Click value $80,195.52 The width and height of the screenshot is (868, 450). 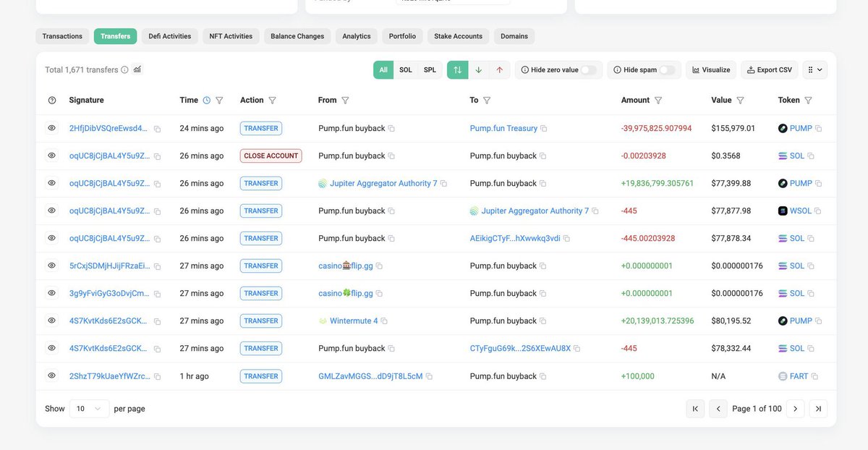tap(731, 320)
